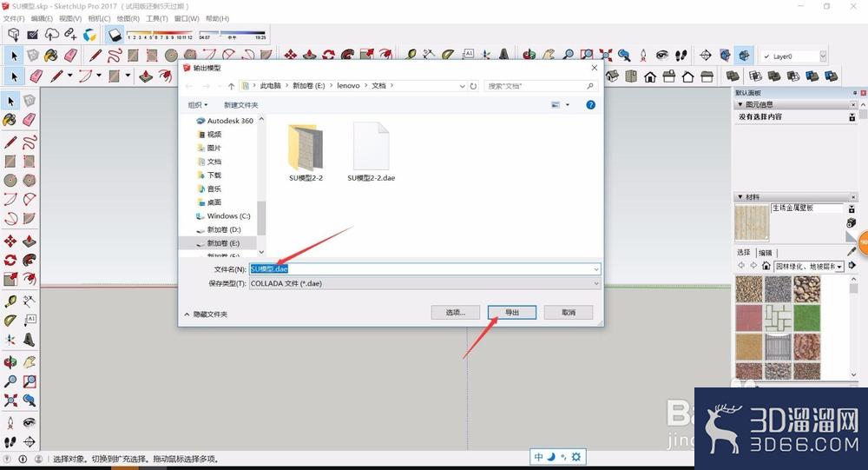Viewport: 868px width, 470px height.
Task: Click 新建文件夹 new folder button
Action: [240, 105]
